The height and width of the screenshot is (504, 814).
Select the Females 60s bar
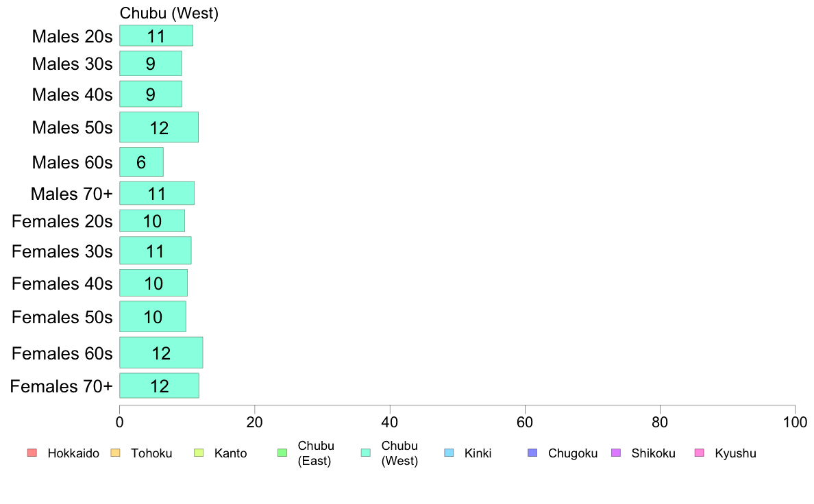(161, 353)
